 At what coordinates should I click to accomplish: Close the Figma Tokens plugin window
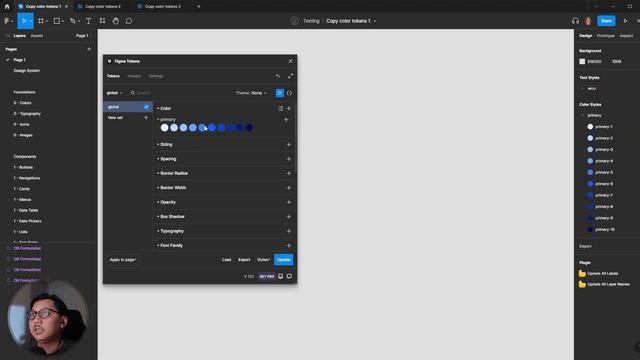290,61
